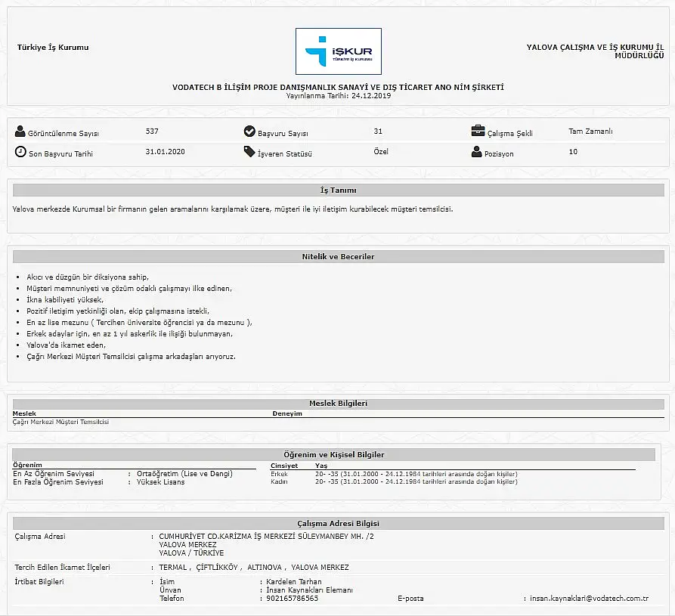
Task: Click the Pozitif iletişim yetkinliği bullet
Action: pos(117,311)
